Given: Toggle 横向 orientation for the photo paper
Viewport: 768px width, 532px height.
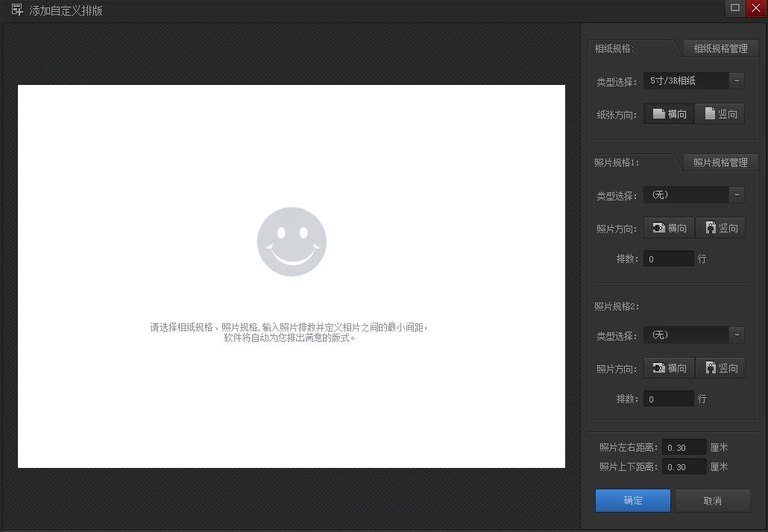Looking at the screenshot, I should click(667, 113).
